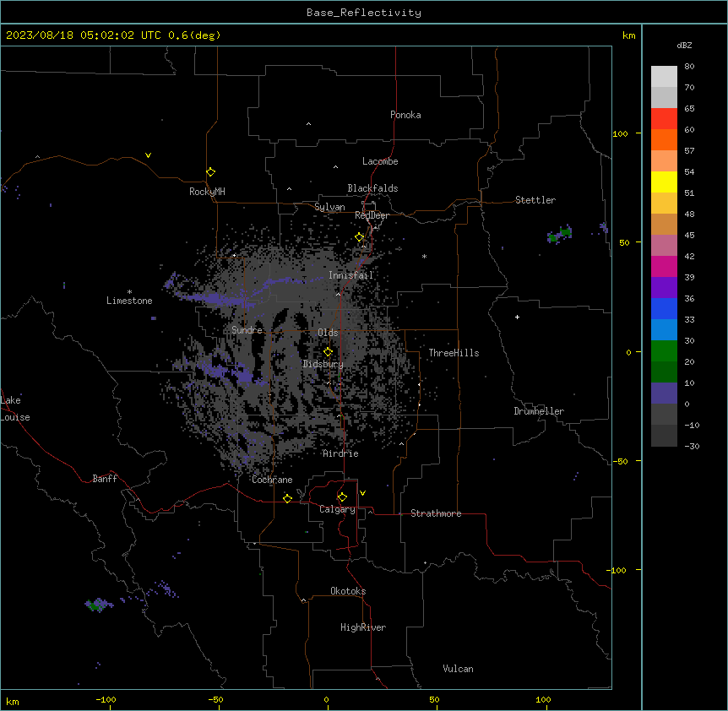Click the Lacombe label
The height and width of the screenshot is (711, 728).
click(x=380, y=161)
